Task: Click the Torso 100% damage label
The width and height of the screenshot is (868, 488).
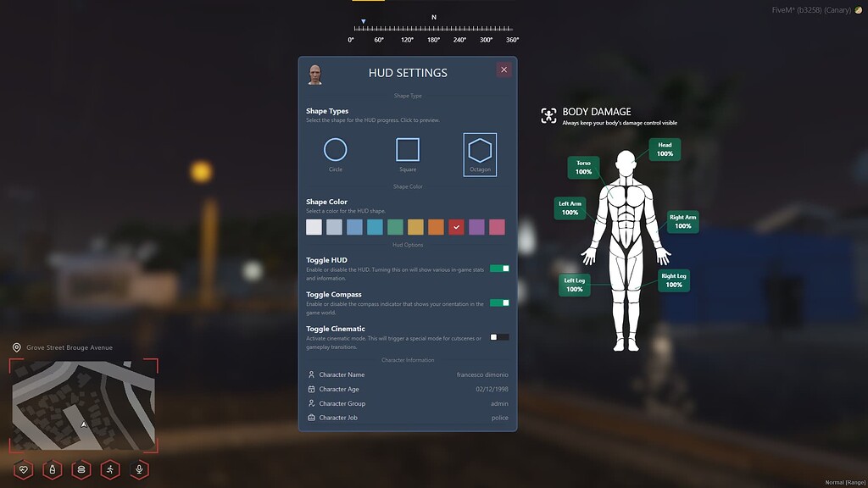Action: click(x=582, y=169)
